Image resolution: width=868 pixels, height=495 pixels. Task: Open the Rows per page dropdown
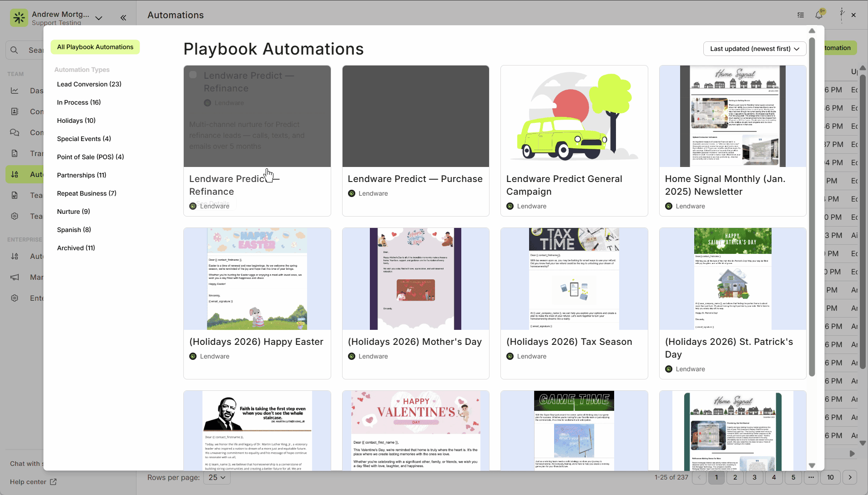[x=217, y=477]
